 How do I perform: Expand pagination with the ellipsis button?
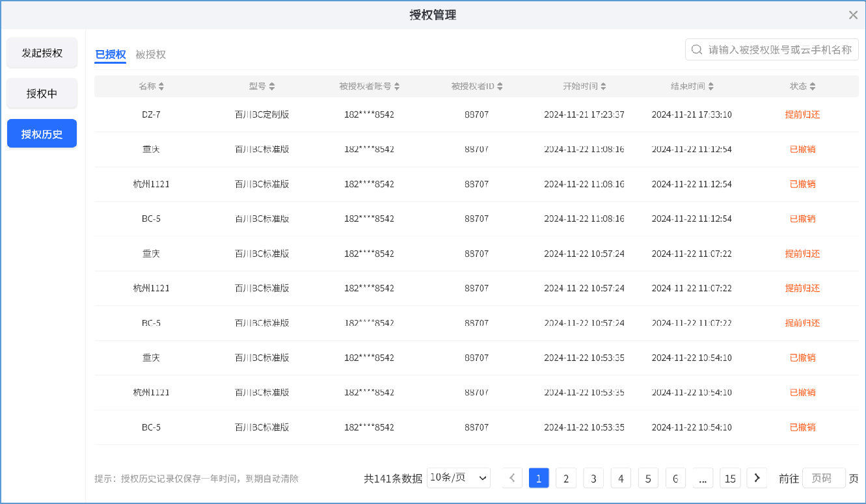point(702,478)
